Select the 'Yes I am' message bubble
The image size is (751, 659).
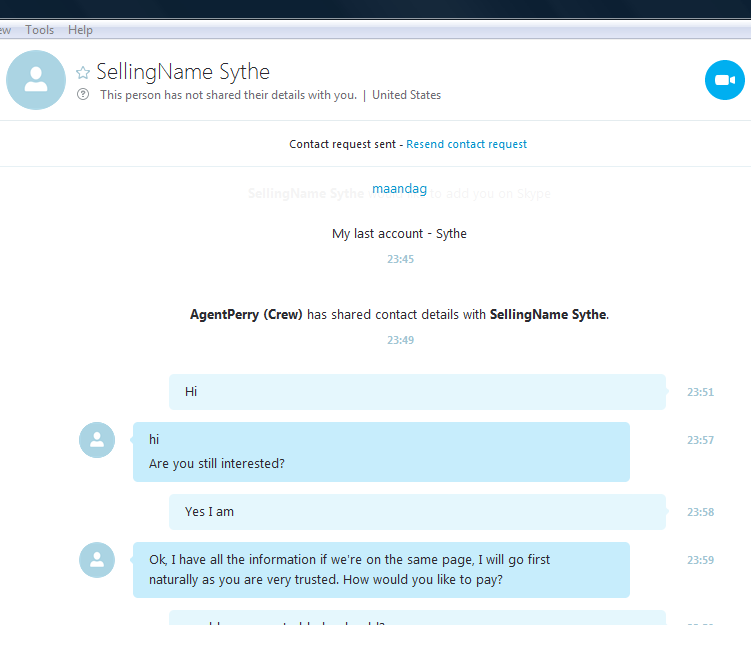[x=417, y=512]
